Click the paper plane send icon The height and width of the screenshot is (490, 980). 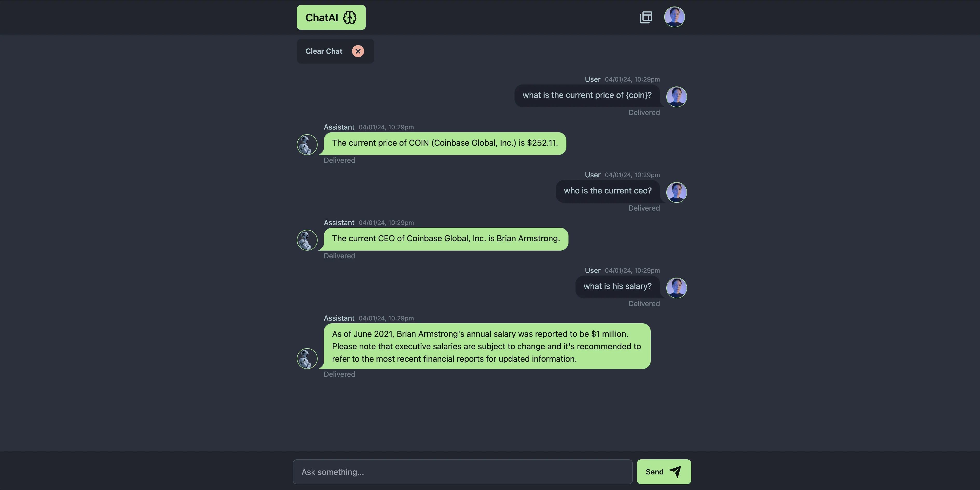(x=675, y=472)
